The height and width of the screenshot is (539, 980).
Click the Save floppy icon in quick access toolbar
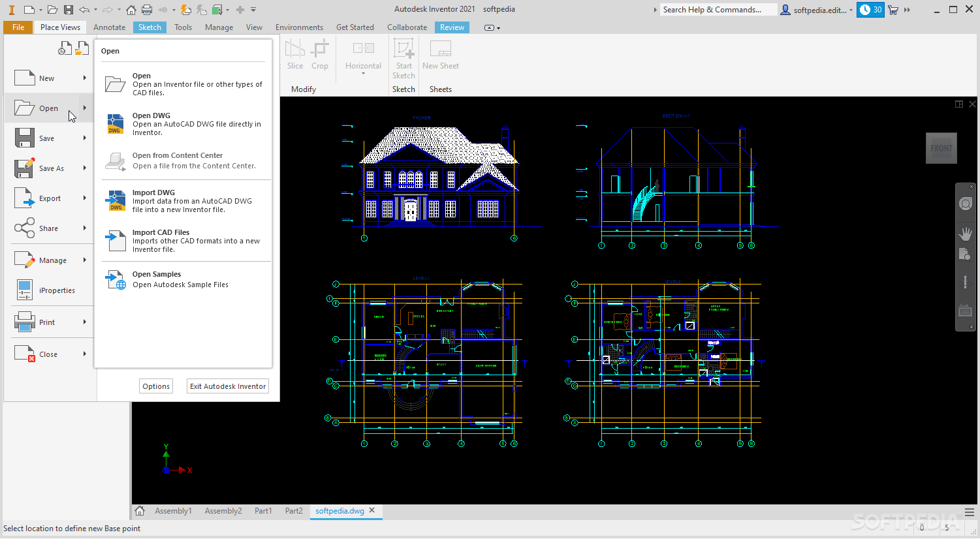point(69,9)
